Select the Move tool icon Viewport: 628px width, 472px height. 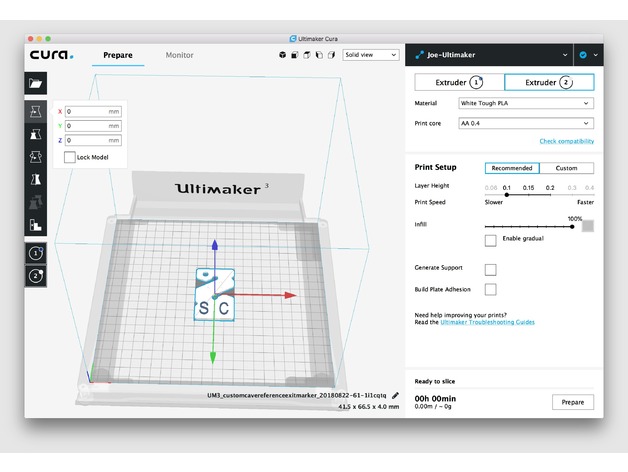click(36, 111)
